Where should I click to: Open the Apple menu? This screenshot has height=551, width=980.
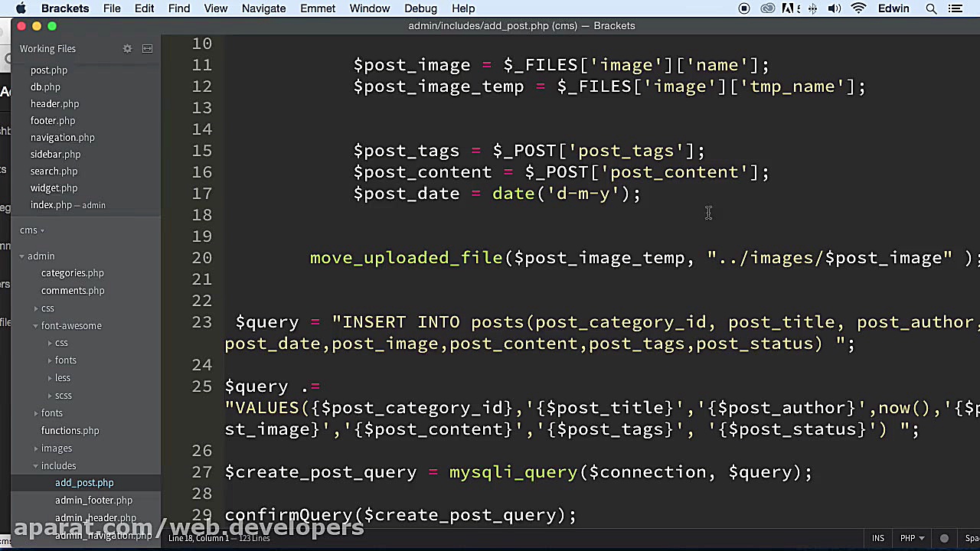pyautogui.click(x=21, y=8)
